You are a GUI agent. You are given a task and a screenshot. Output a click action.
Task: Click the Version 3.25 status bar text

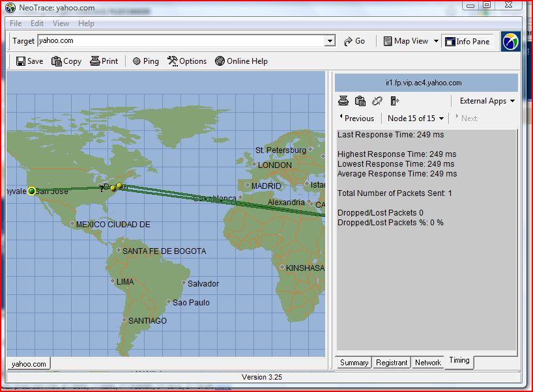(262, 377)
